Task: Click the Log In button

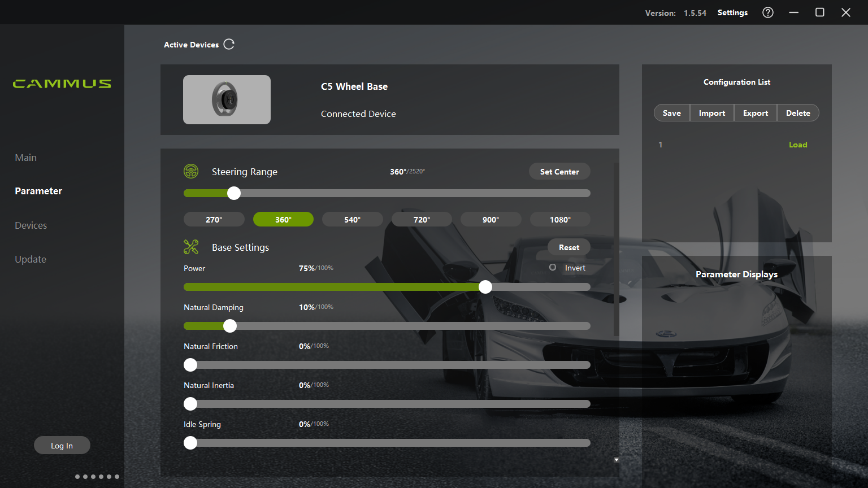Action: pyautogui.click(x=62, y=445)
